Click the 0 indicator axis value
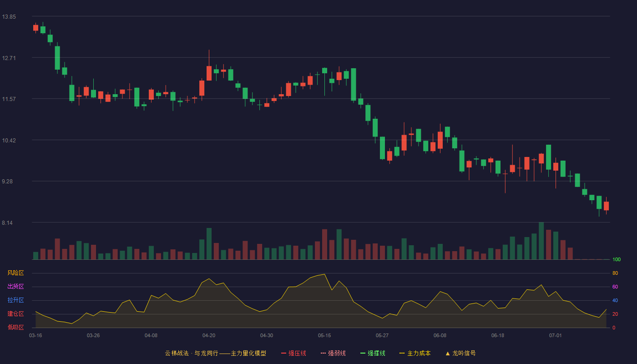Screen dimensions: 637x364 614,328
